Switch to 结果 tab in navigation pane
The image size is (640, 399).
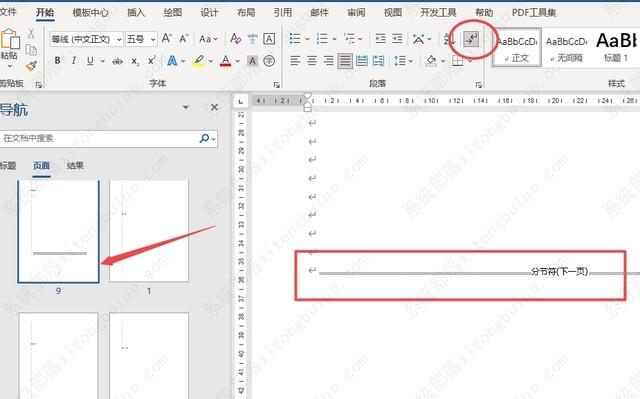pos(76,166)
